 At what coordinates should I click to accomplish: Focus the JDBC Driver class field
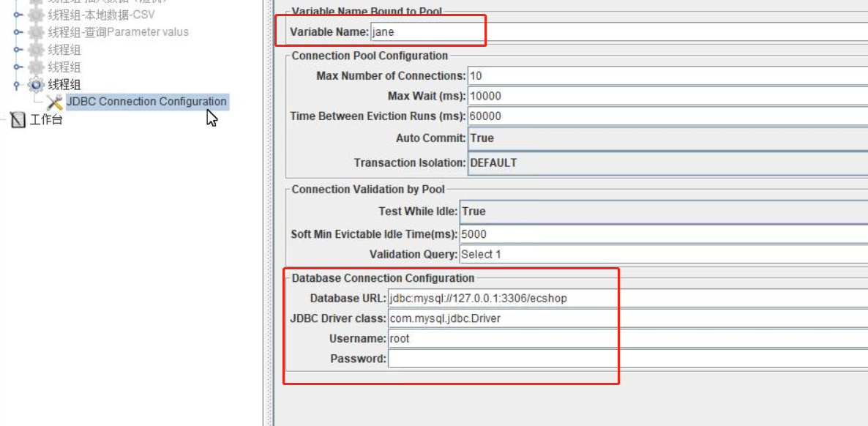tap(626, 318)
